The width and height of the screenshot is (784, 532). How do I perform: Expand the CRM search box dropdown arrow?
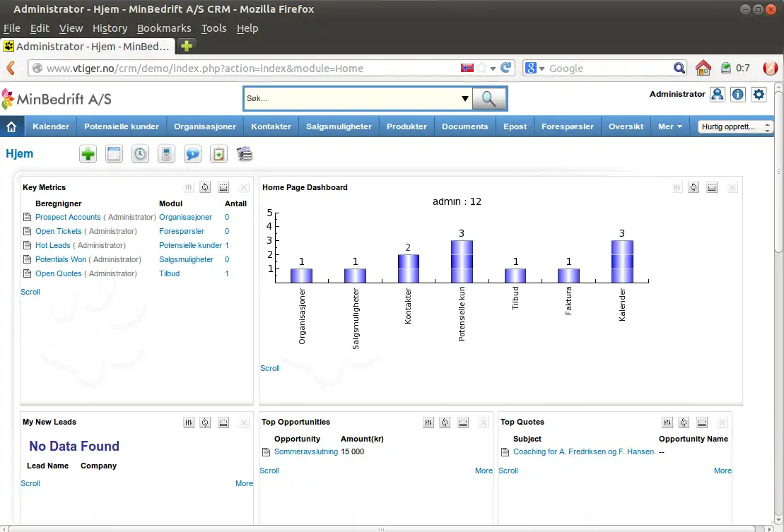coord(464,98)
